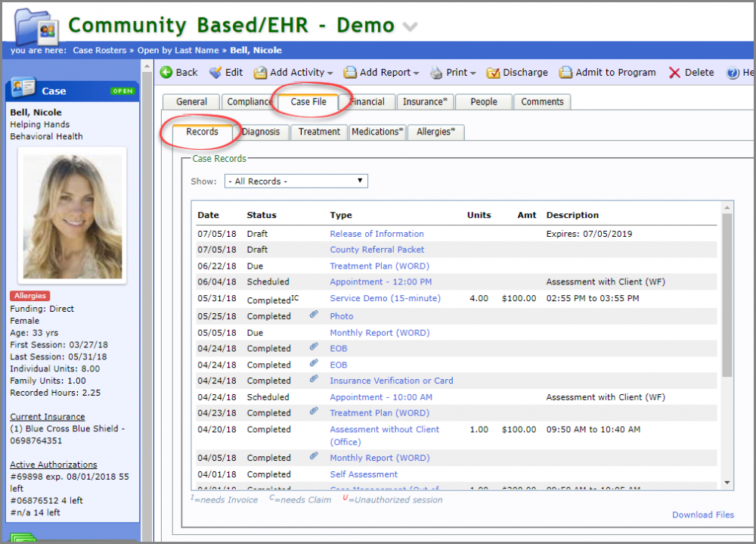The height and width of the screenshot is (544, 756).
Task: Open the Release of Information record
Action: click(376, 234)
